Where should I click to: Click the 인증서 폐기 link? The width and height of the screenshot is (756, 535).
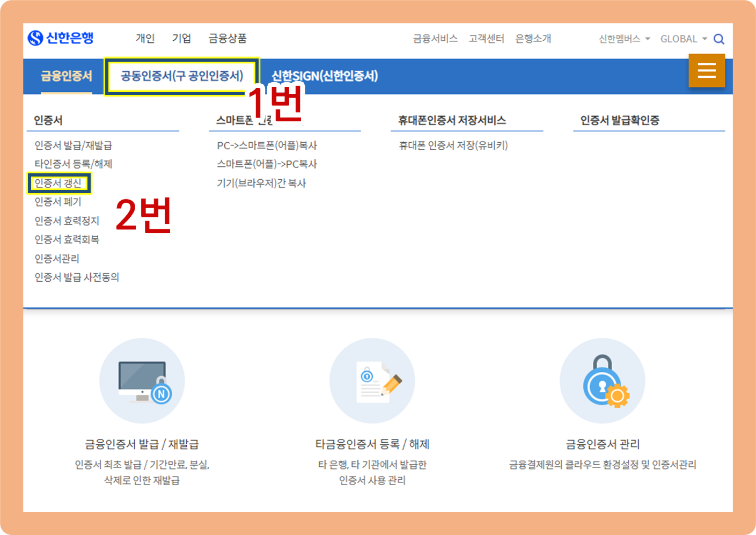[58, 202]
